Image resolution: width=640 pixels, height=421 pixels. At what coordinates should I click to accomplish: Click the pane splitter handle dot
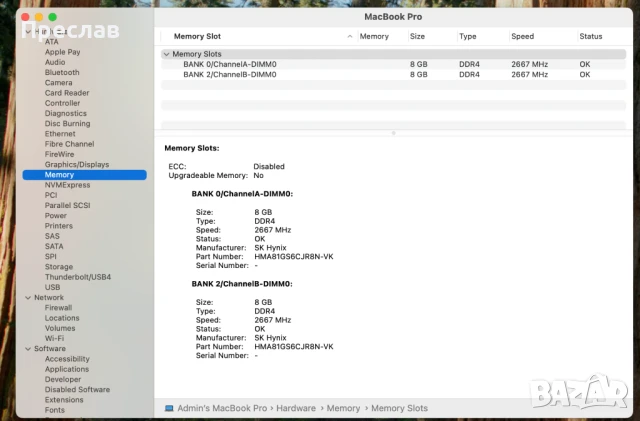(393, 133)
